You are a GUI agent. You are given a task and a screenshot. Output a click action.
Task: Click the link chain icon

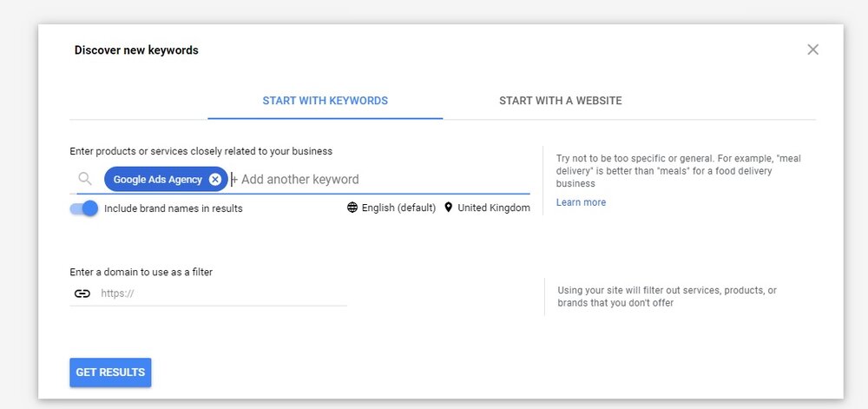point(82,294)
